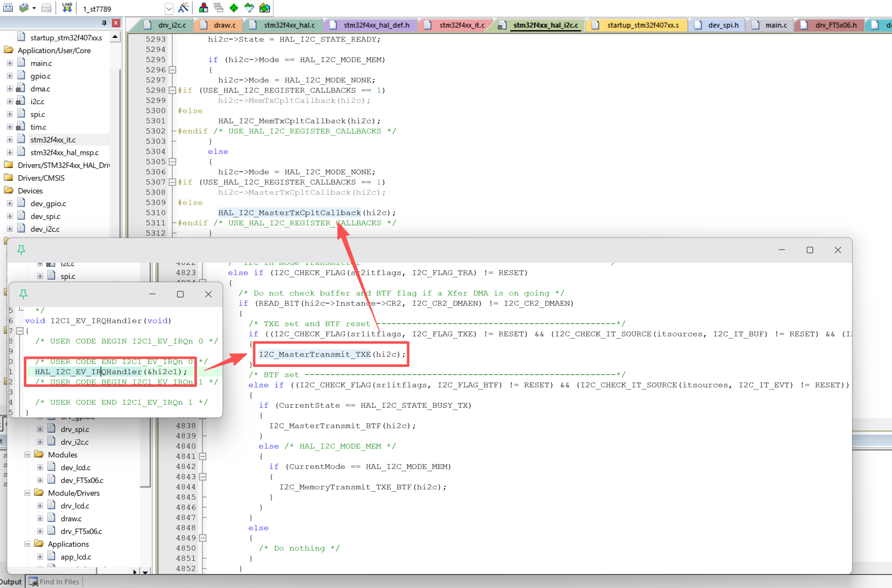The width and height of the screenshot is (892, 588).
Task: Collapse the Applications folder
Action: 27,544
